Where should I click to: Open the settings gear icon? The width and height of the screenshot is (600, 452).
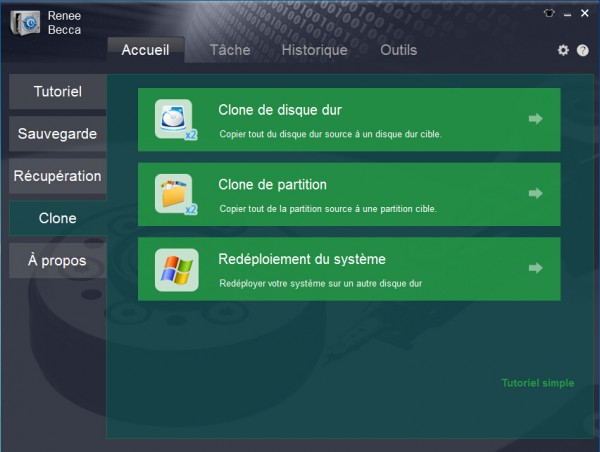(563, 50)
